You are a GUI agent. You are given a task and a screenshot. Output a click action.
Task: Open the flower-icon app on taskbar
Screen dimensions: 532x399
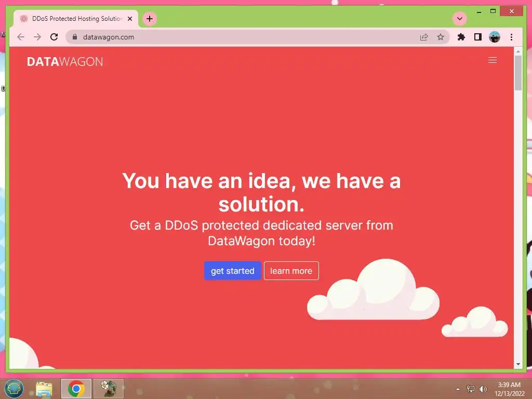tap(109, 389)
